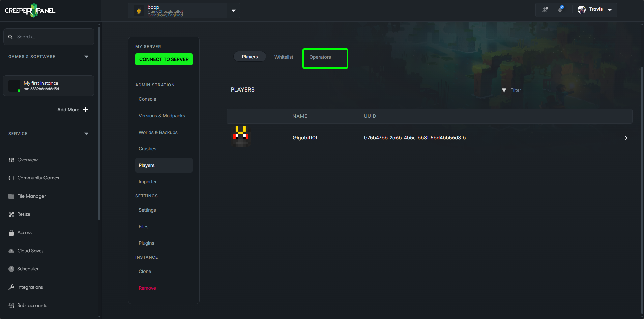
Task: Click the search field in the sidebar
Action: (49, 36)
